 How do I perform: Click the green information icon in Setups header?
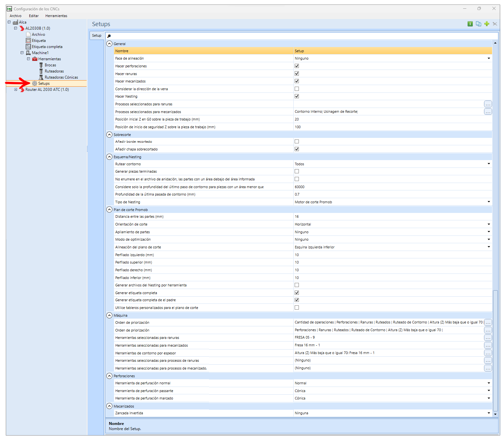click(x=470, y=24)
